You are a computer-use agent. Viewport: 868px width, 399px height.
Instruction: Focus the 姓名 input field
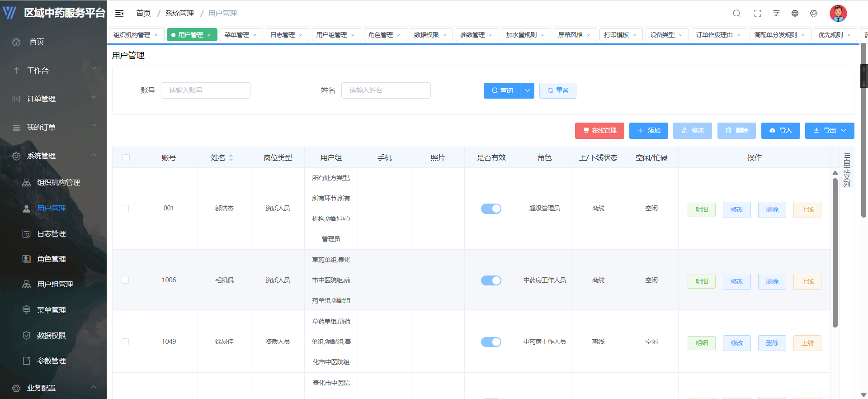pos(386,90)
